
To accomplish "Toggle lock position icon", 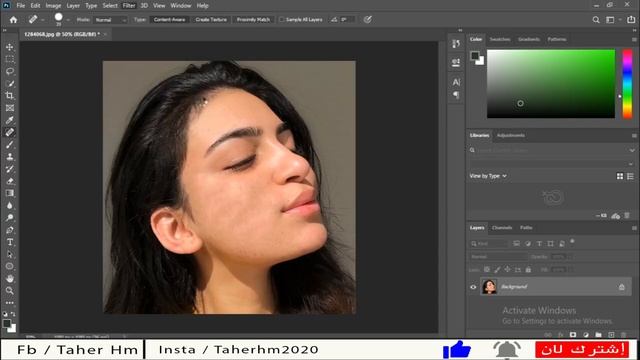I will (x=507, y=269).
